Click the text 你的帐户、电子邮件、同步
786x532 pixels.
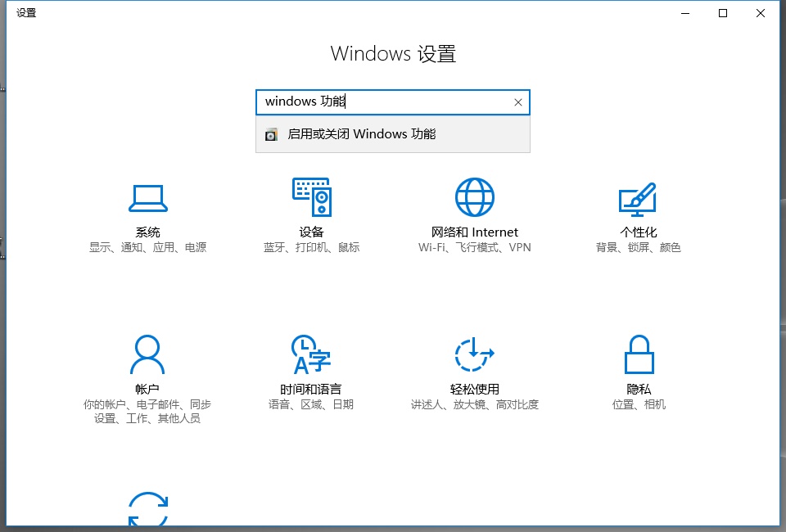click(147, 405)
